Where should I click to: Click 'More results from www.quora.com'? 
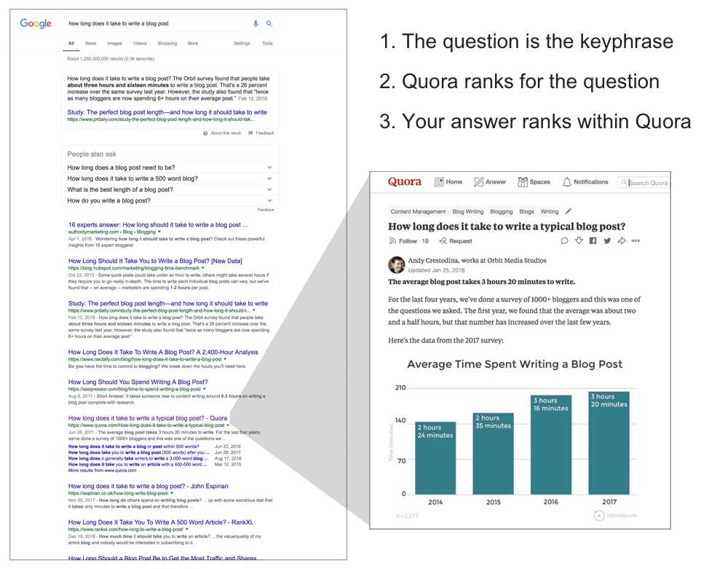coord(102,471)
